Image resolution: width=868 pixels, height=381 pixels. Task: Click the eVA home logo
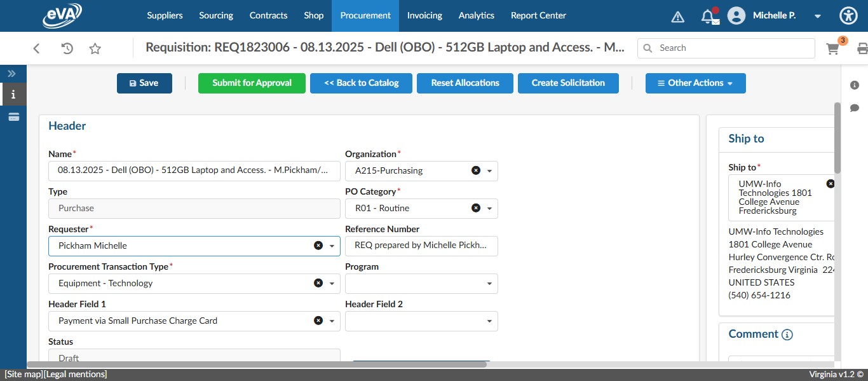62,16
